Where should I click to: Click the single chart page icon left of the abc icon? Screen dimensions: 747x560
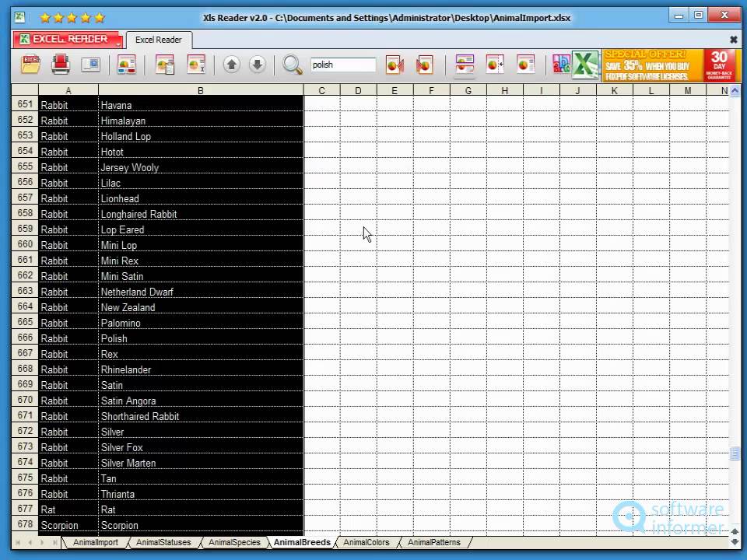point(525,65)
